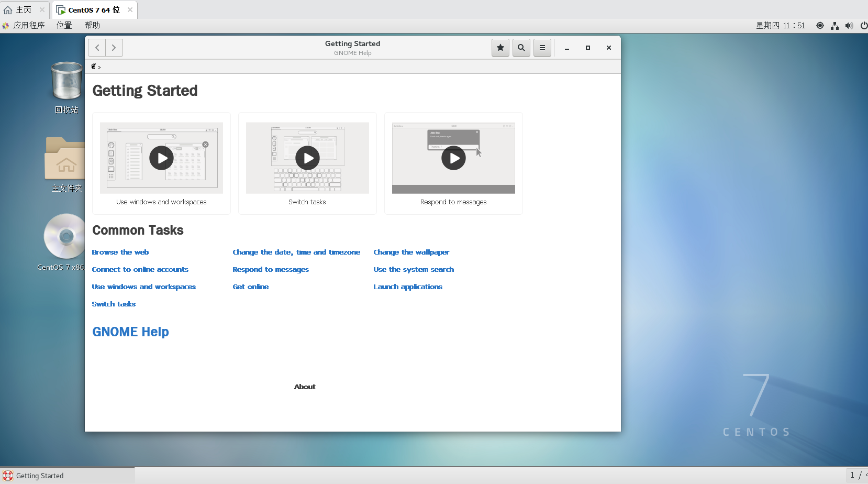Go forward using the right arrow button

click(114, 48)
